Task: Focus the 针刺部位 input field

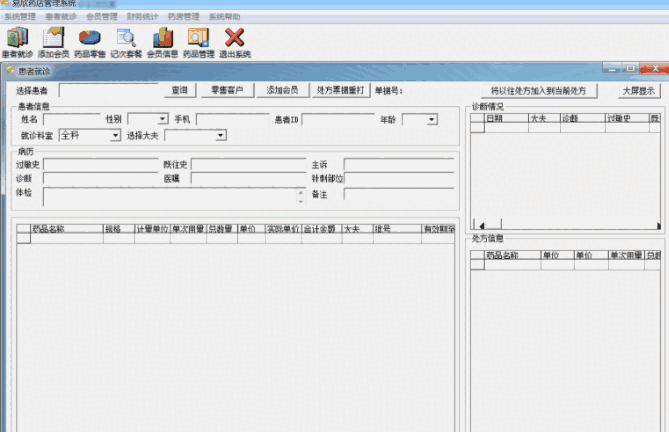Action: [x=399, y=178]
